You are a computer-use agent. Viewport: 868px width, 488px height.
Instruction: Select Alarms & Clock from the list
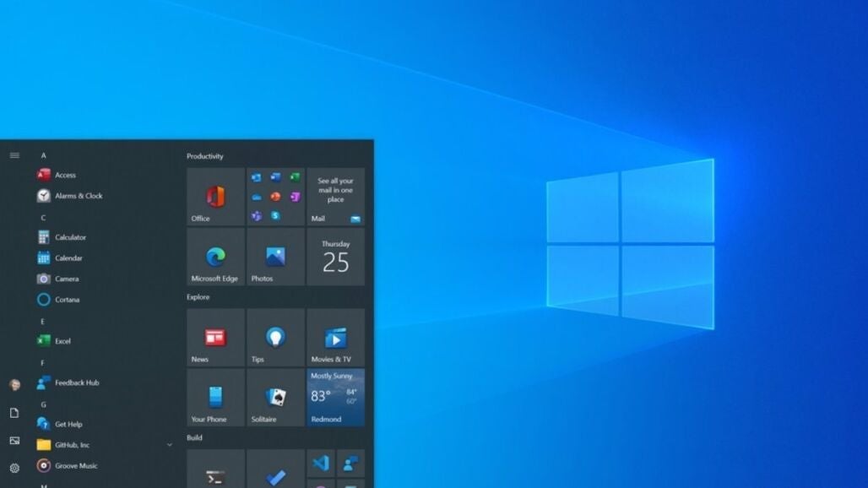tap(78, 196)
